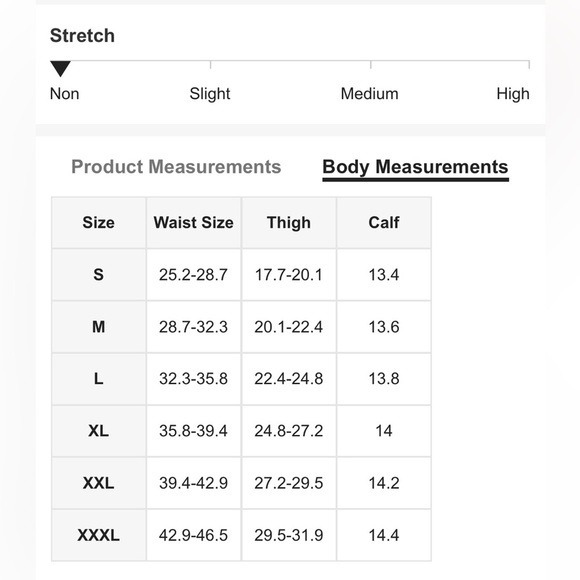Viewport: 580px width, 580px height.
Task: Click the Thigh column header
Action: coord(289,223)
